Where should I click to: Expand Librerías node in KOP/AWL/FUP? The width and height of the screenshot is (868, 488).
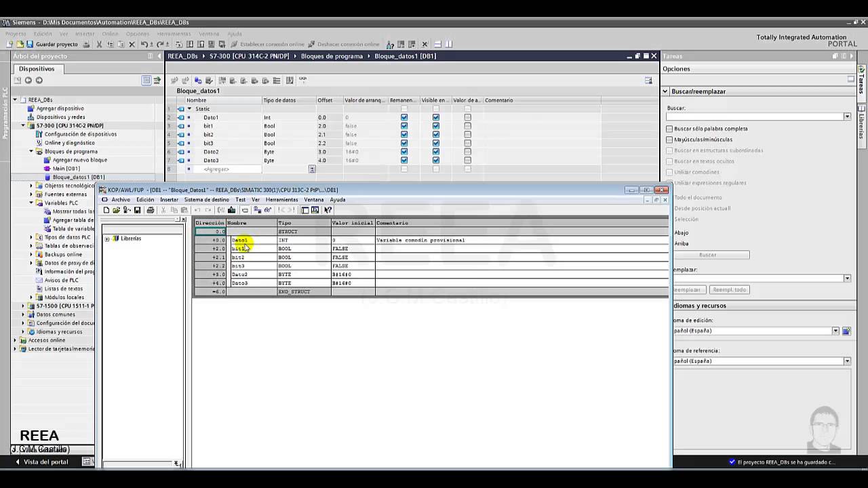(x=106, y=239)
